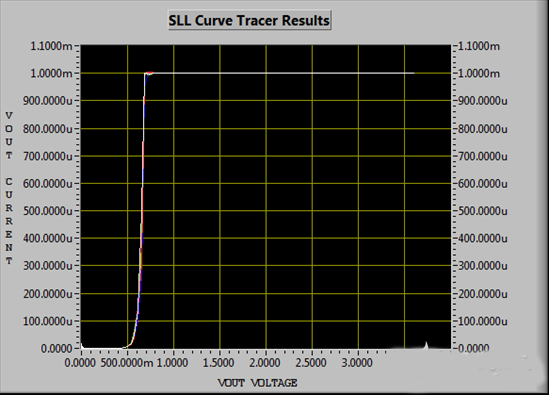Viewport: 549px width, 395px height.
Task: Click the SLL Curve Tracer Results title
Action: pos(249,20)
